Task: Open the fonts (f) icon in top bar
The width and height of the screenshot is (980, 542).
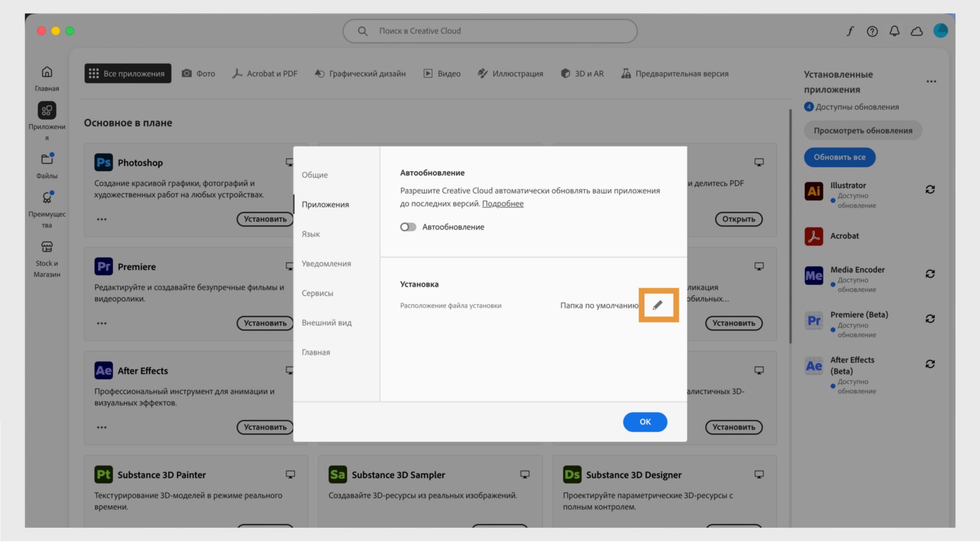Action: click(850, 31)
